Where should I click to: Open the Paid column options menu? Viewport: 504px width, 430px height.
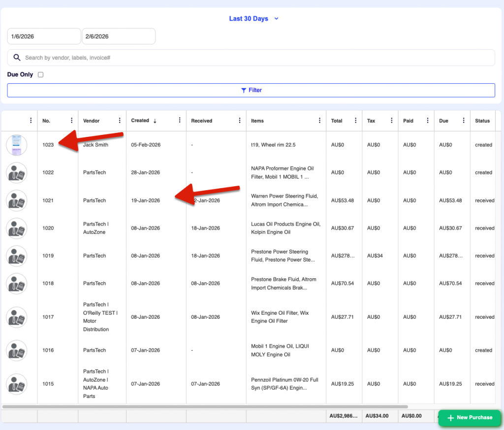[427, 121]
